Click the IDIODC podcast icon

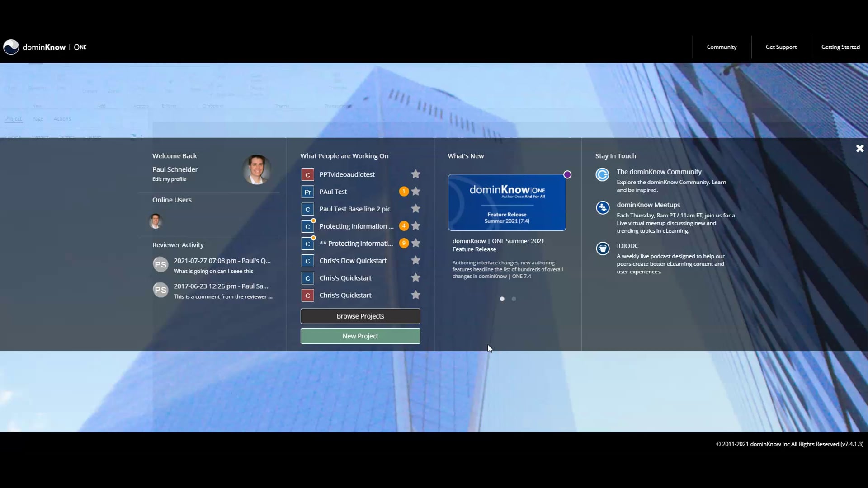click(602, 249)
